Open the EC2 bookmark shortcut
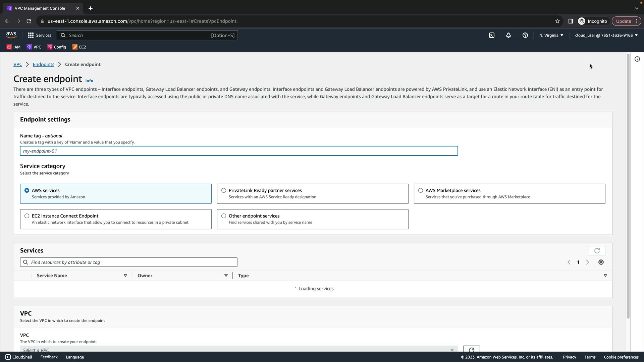 pyautogui.click(x=79, y=47)
